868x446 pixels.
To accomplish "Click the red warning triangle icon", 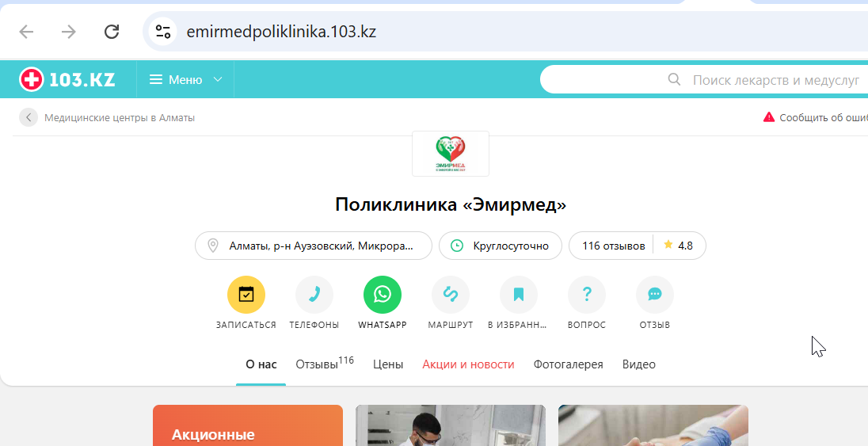I will pyautogui.click(x=769, y=117).
